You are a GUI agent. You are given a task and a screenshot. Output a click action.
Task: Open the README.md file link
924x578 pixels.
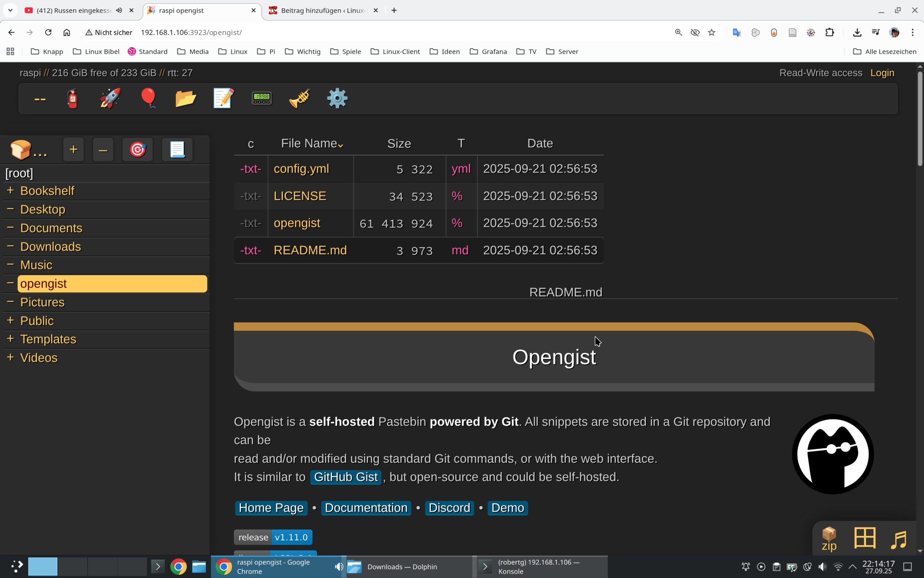coord(310,250)
